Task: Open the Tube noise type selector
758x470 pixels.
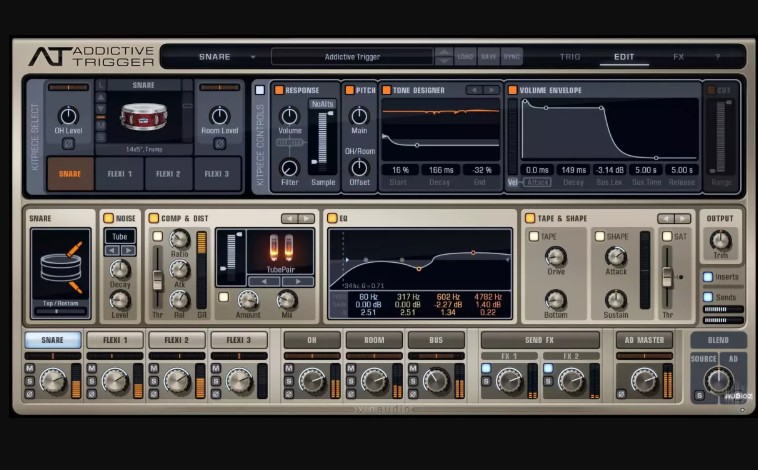Action: [120, 236]
